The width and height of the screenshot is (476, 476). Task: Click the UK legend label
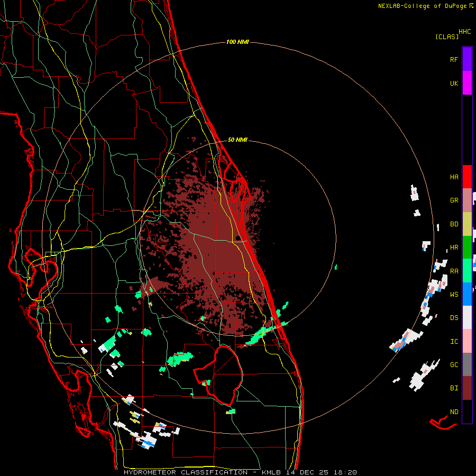[454, 83]
